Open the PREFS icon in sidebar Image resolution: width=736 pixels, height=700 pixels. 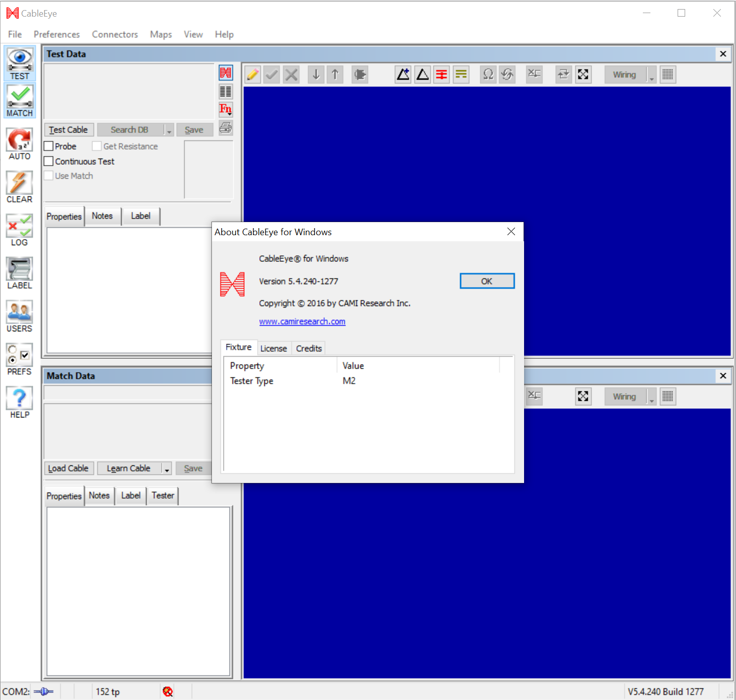point(20,359)
